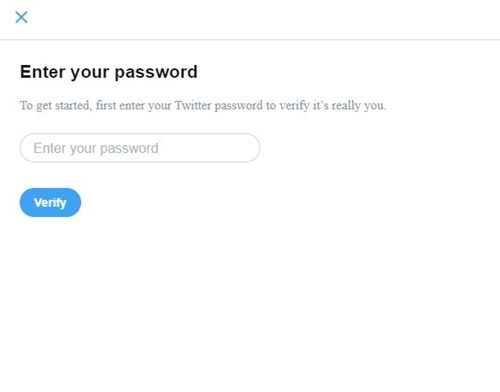Focus the Enter your password field
Viewport: 500px width, 392px height.
(x=140, y=148)
